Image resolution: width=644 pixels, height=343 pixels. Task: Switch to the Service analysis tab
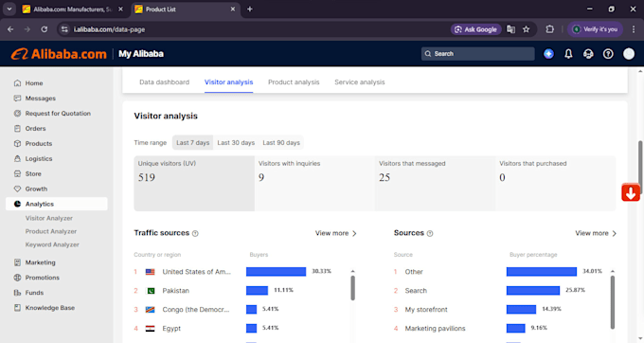click(359, 82)
